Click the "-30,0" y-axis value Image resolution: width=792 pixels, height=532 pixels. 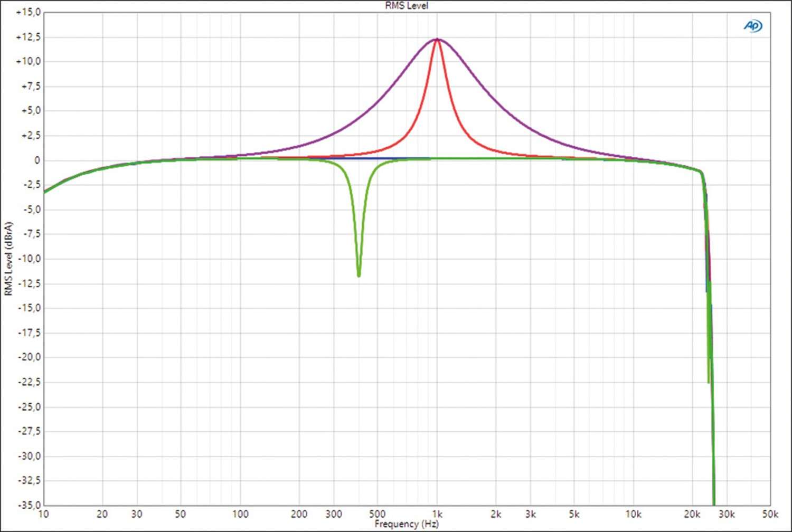[29, 456]
